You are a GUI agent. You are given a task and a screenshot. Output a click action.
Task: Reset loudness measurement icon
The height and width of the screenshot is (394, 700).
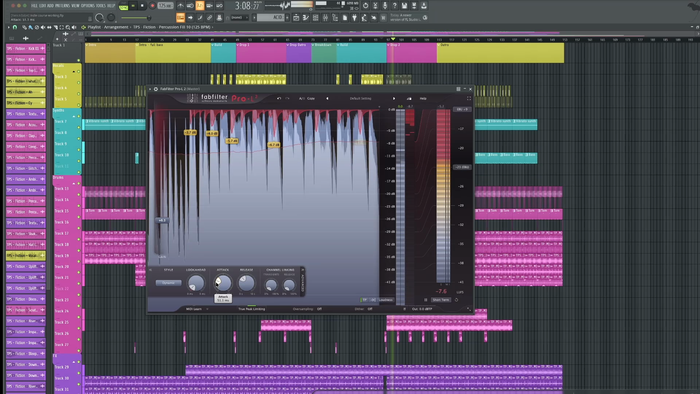coord(456,300)
